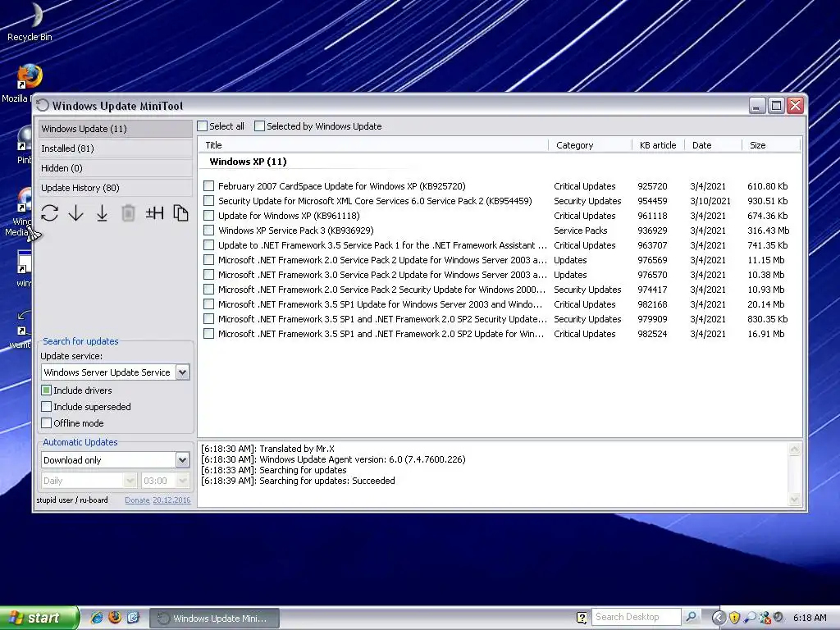Click the Searching for updates: Succeeded log line
This screenshot has width=840, height=630.
click(x=298, y=481)
